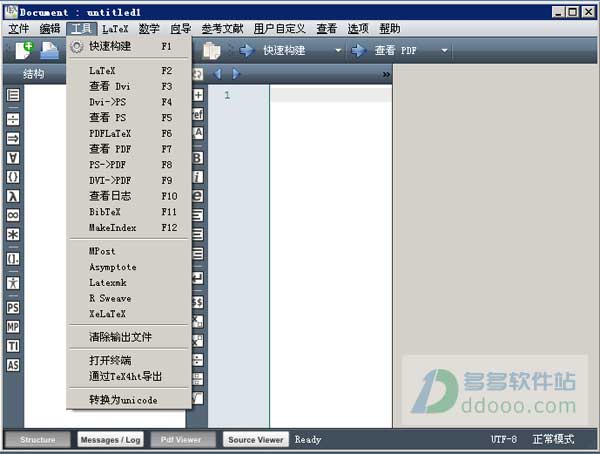This screenshot has height=454, width=600.
Task: Open the 查看 menu in menu bar
Action: point(326,29)
